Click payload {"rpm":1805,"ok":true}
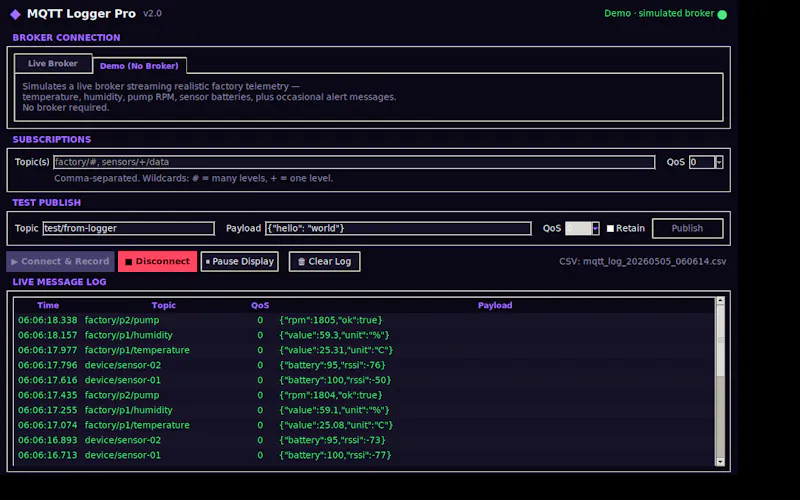Screen dimensions: 800x500 (x=331, y=320)
